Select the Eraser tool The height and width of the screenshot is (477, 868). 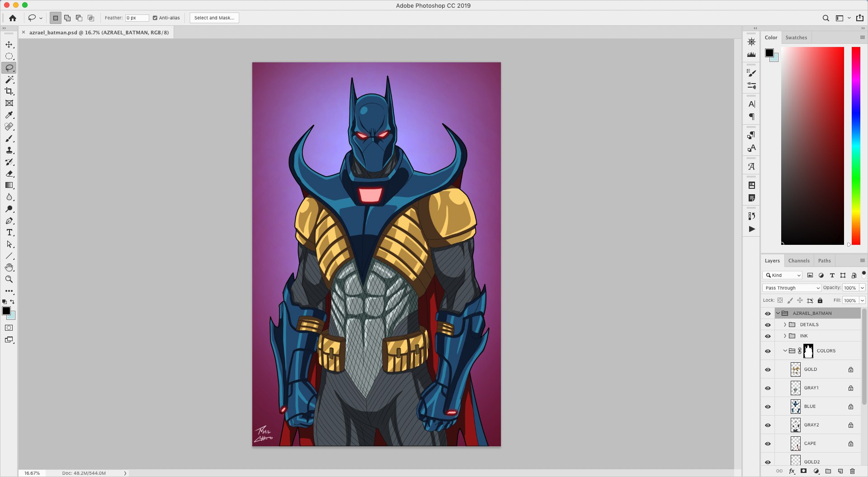(x=9, y=173)
